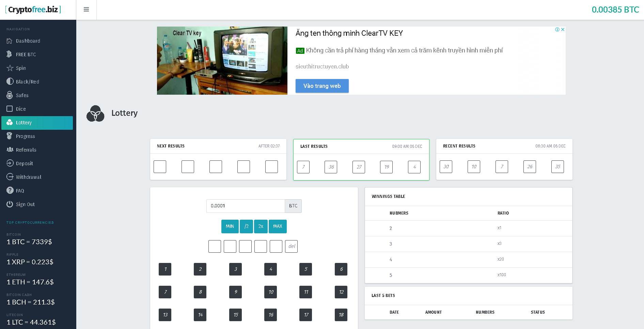
Task: Click the 1 ETH = 147.6$ rate
Action: [x=30, y=282]
